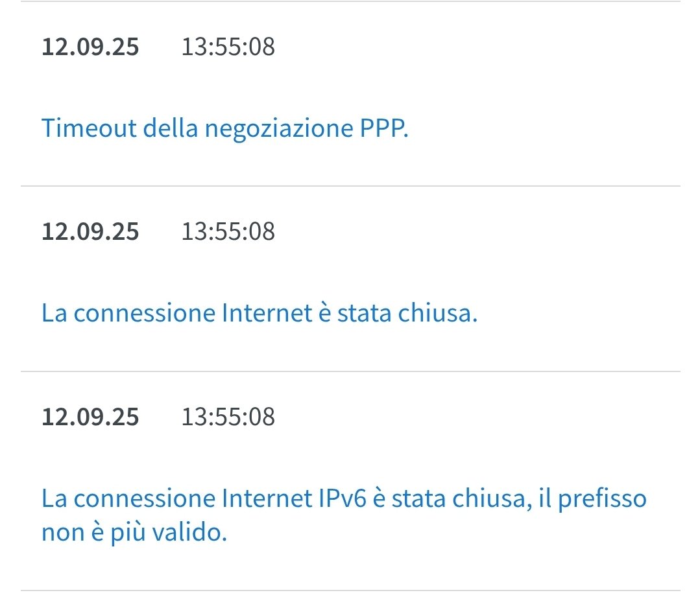Click "negoziazione" in the PPP timeout message

click(x=279, y=128)
